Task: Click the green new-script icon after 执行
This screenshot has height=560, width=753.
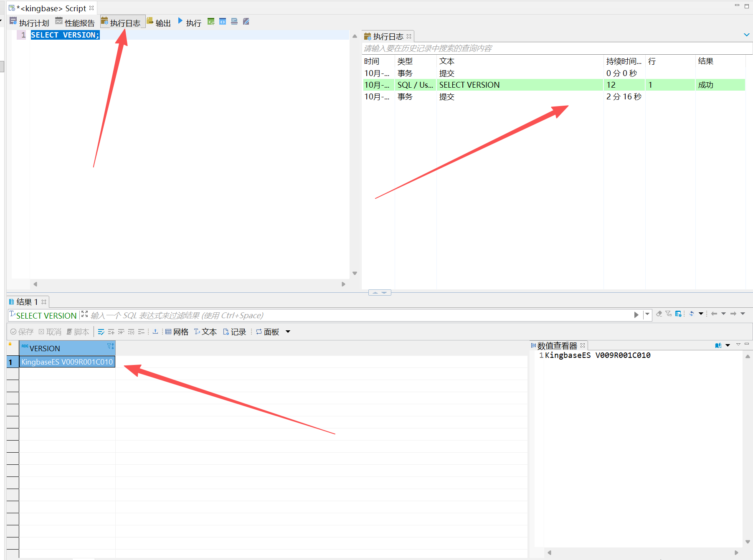Action: click(211, 22)
